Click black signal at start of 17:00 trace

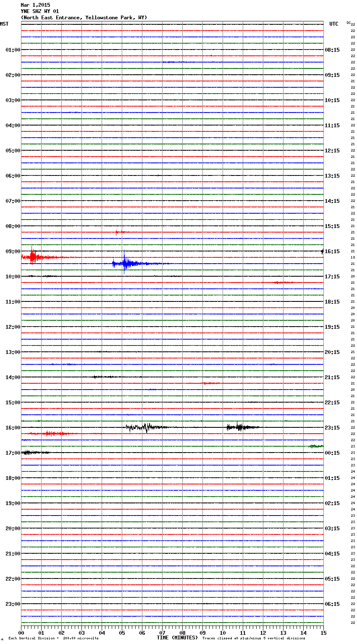coord(34,452)
